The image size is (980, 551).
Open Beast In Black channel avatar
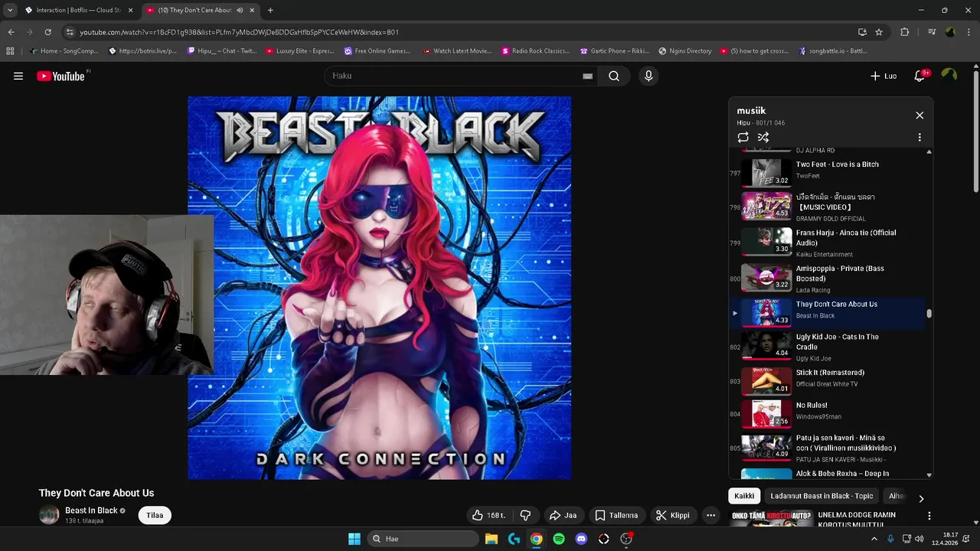click(49, 515)
